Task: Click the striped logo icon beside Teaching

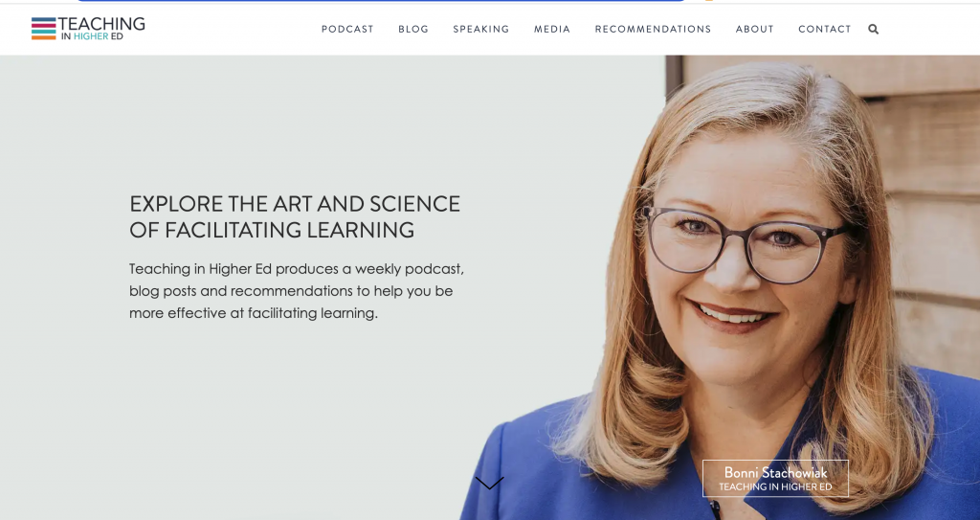Action: (44, 29)
